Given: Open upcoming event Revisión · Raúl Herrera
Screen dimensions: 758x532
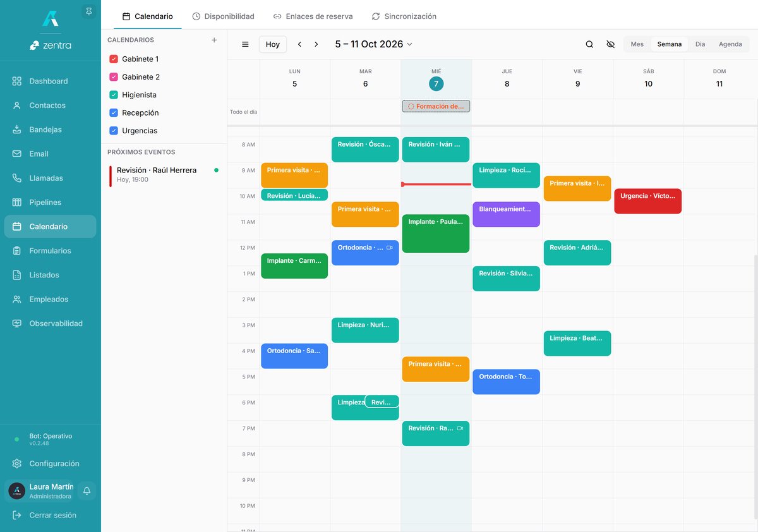Looking at the screenshot, I should [164, 176].
